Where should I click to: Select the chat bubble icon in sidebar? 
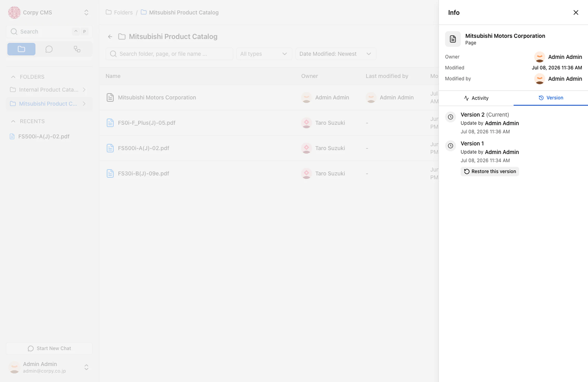(x=49, y=49)
